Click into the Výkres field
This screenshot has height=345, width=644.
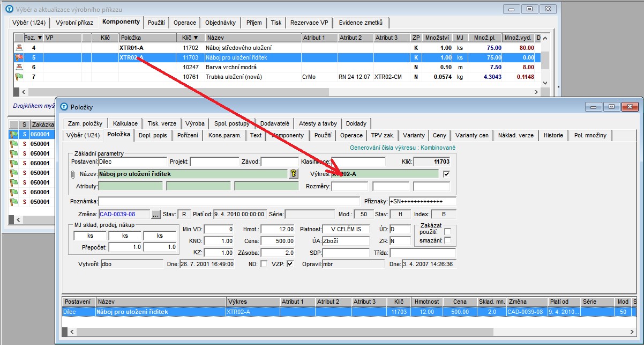point(385,174)
